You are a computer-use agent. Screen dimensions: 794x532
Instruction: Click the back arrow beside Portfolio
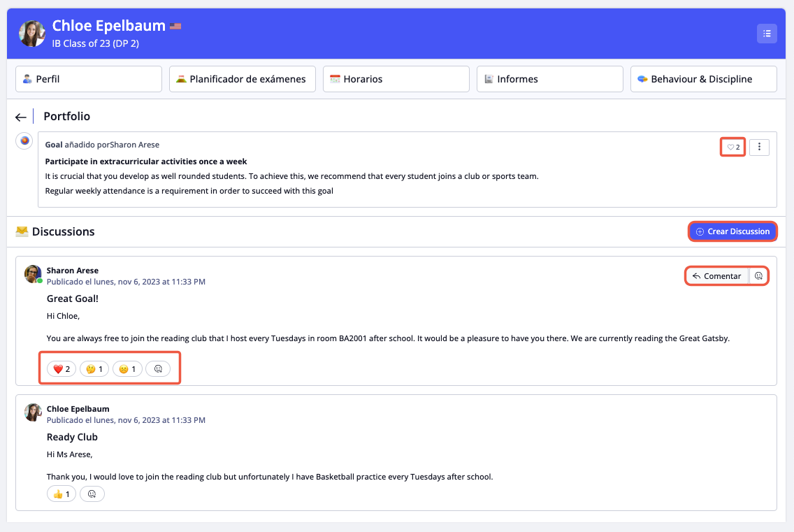pos(21,117)
